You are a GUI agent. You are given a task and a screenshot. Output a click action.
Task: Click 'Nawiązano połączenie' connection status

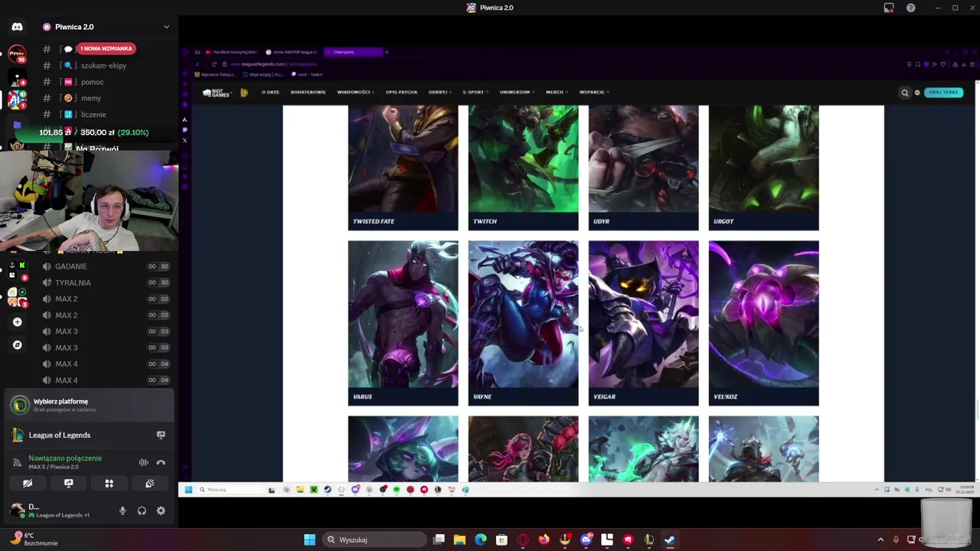click(x=65, y=458)
